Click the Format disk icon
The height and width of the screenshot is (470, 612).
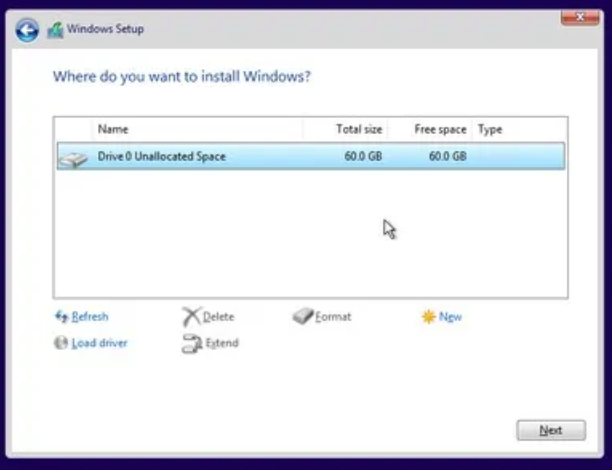click(303, 316)
